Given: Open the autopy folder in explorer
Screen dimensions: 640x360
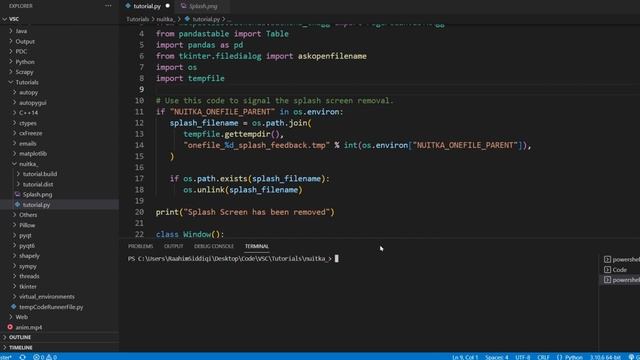Looking at the screenshot, I should (29, 92).
